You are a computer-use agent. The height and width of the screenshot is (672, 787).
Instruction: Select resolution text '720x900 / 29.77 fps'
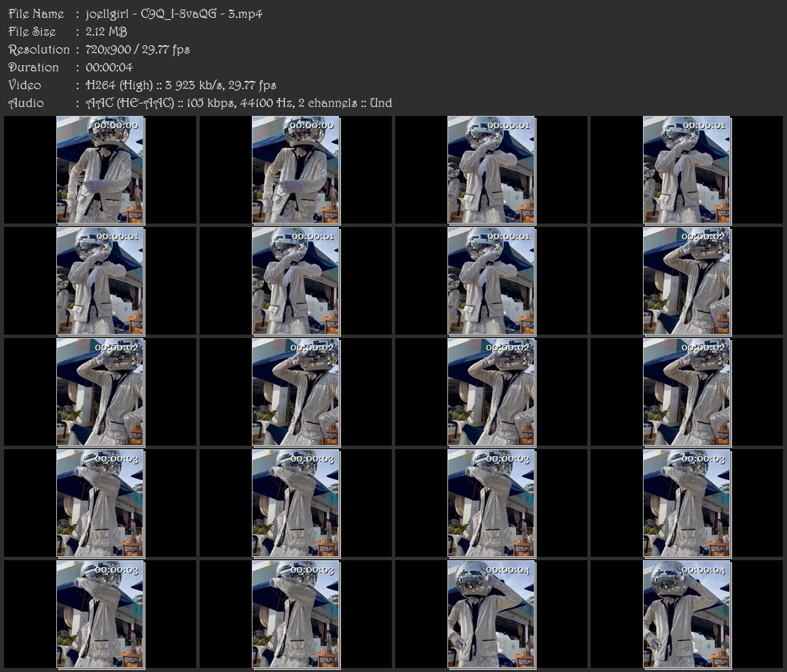pyautogui.click(x=137, y=49)
